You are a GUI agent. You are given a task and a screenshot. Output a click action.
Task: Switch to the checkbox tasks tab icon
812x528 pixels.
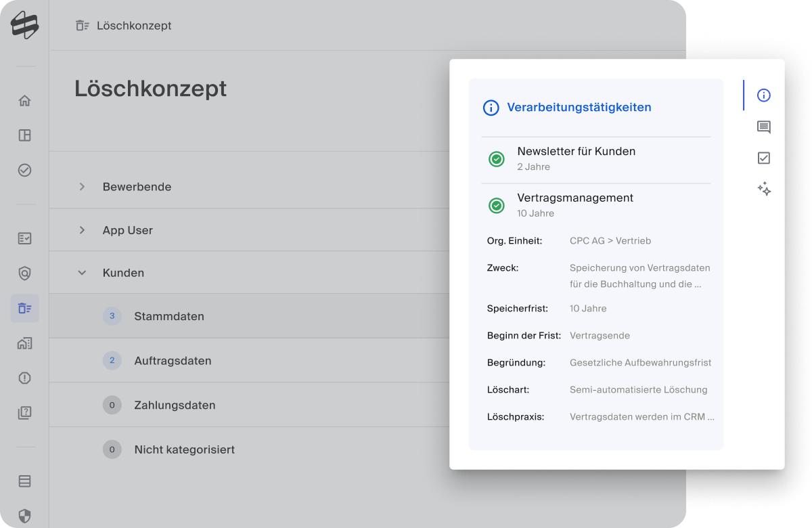(764, 158)
